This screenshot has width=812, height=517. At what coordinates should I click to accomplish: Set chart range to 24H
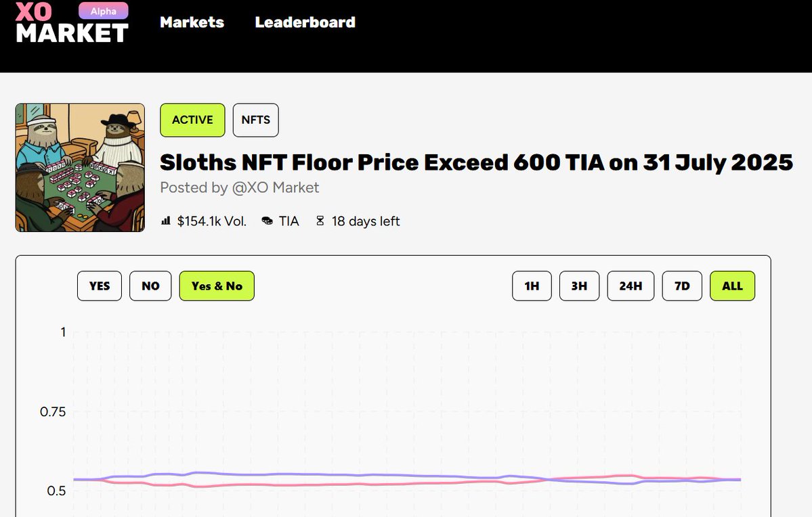(x=631, y=286)
